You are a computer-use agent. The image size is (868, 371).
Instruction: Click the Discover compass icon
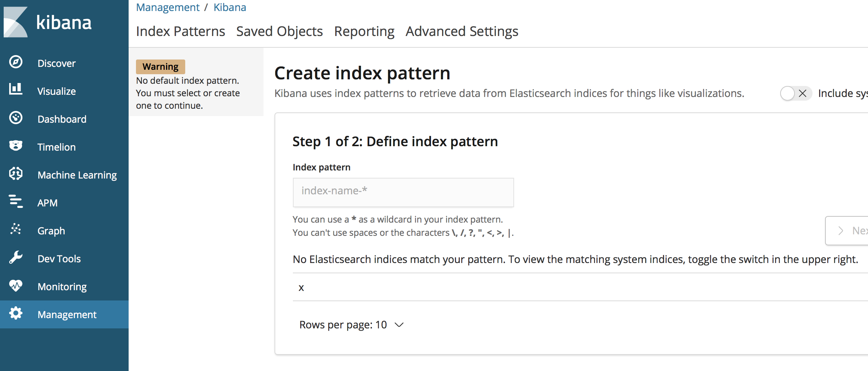(x=16, y=62)
